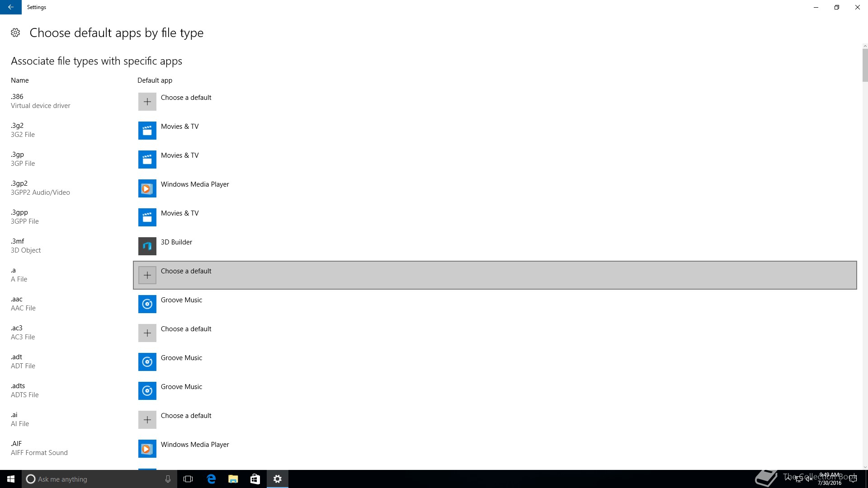Click the Virtual device driver description
This screenshot has width=868, height=488.
click(x=41, y=106)
